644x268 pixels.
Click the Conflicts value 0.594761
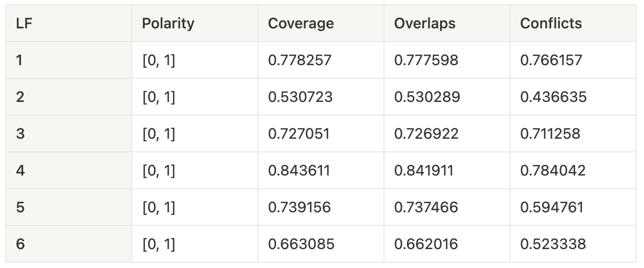[x=552, y=208]
